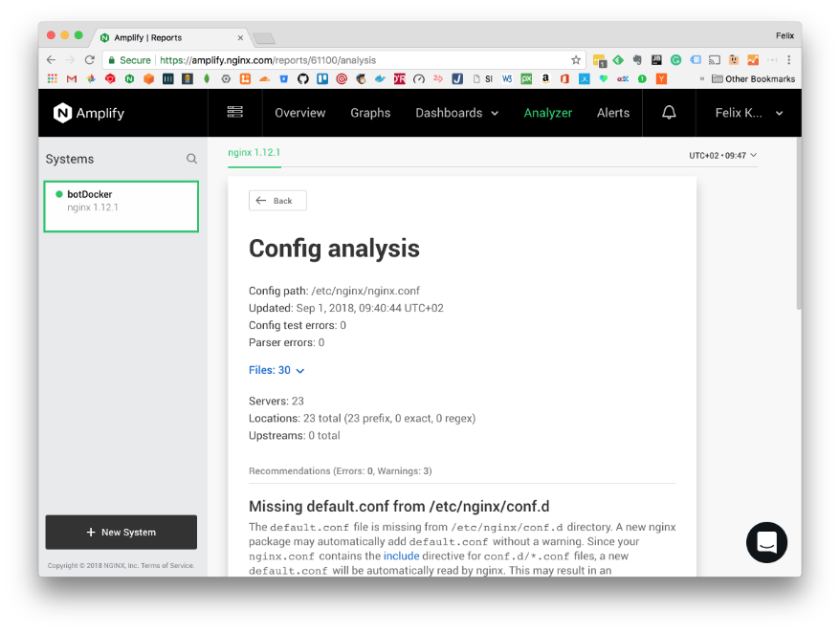Viewport: 840px width, 632px height.
Task: Click the New System button
Action: point(122,532)
